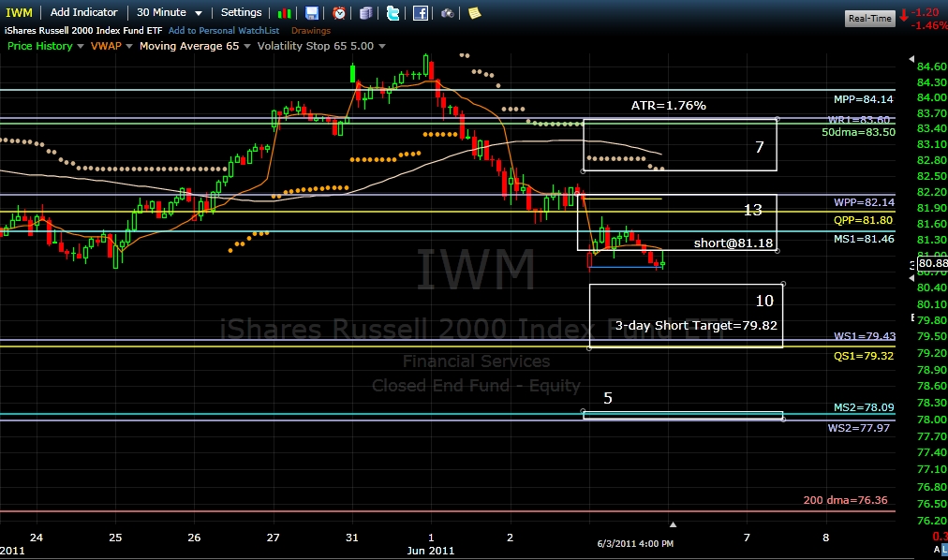Open the Add Indicator menu

pos(84,12)
